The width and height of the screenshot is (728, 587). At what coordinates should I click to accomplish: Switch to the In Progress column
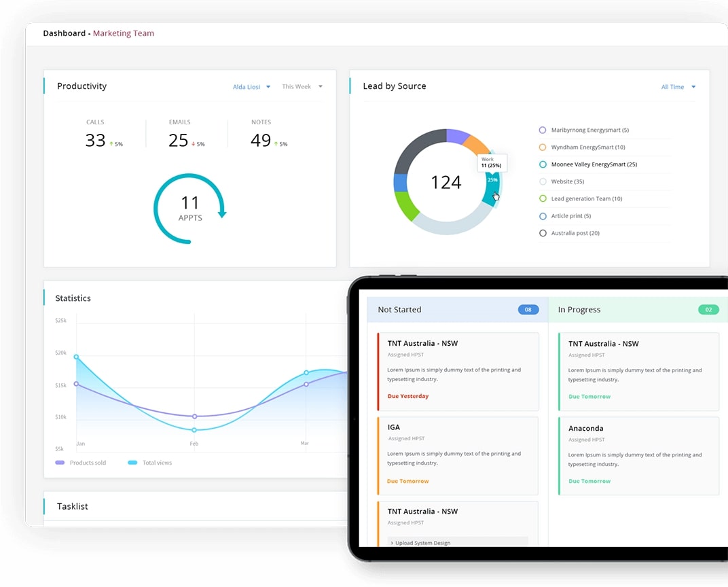(579, 309)
